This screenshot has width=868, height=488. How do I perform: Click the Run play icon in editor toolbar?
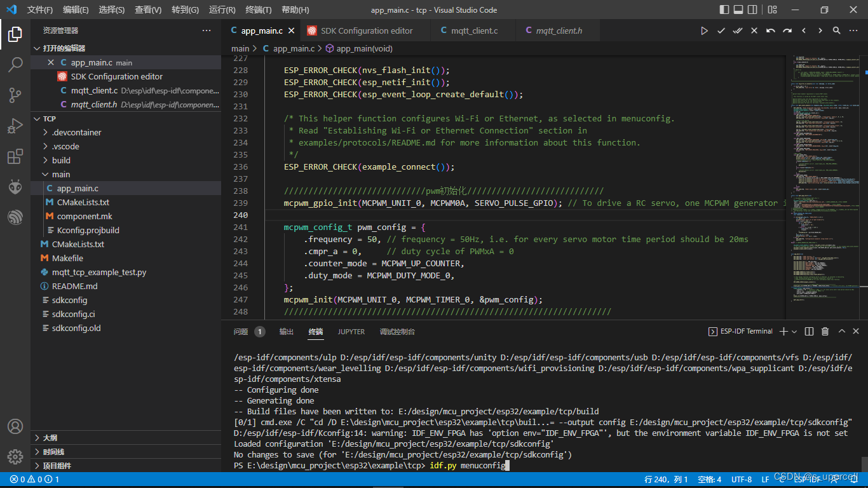pyautogui.click(x=704, y=30)
